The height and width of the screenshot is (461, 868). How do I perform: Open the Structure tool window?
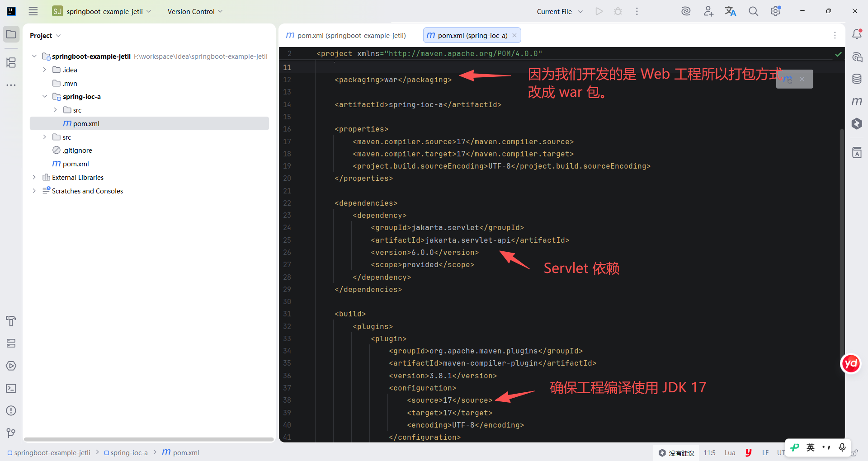pyautogui.click(x=11, y=62)
